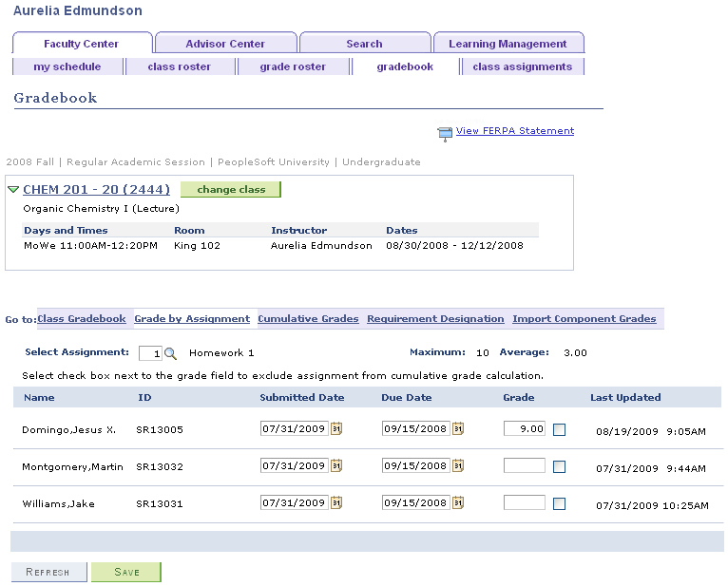Click the change class button
This screenshot has width=728, height=586.
tap(231, 189)
